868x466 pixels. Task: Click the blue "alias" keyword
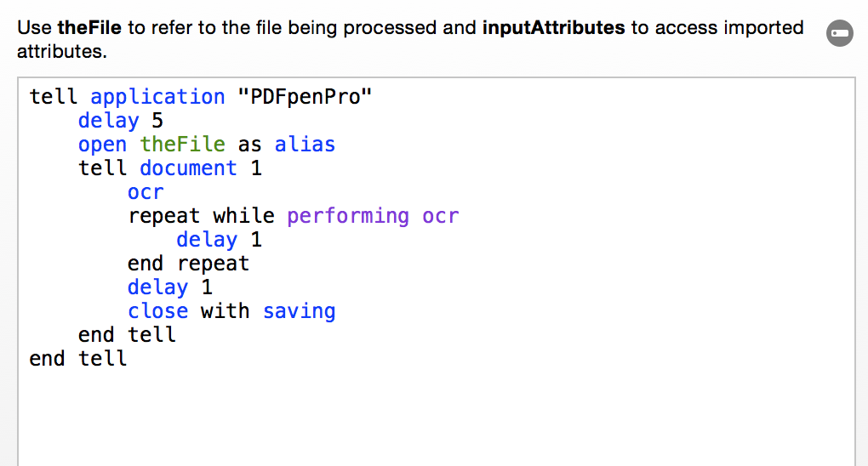(x=305, y=145)
